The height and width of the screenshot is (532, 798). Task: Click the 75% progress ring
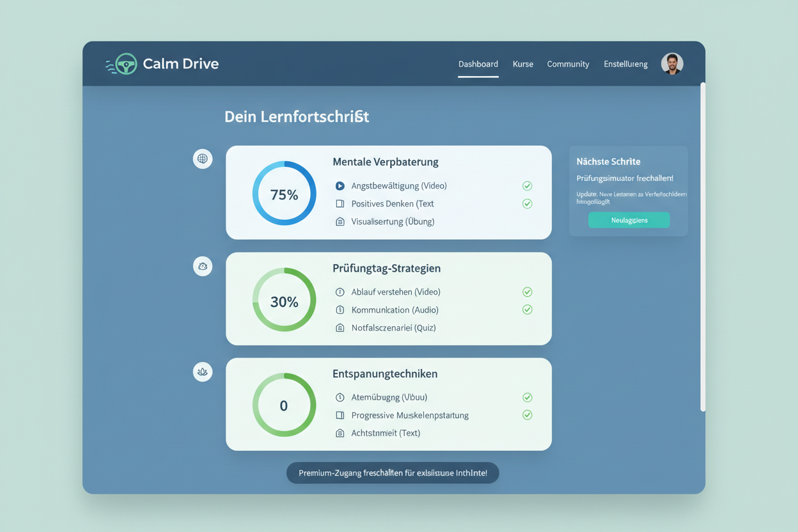tap(284, 193)
